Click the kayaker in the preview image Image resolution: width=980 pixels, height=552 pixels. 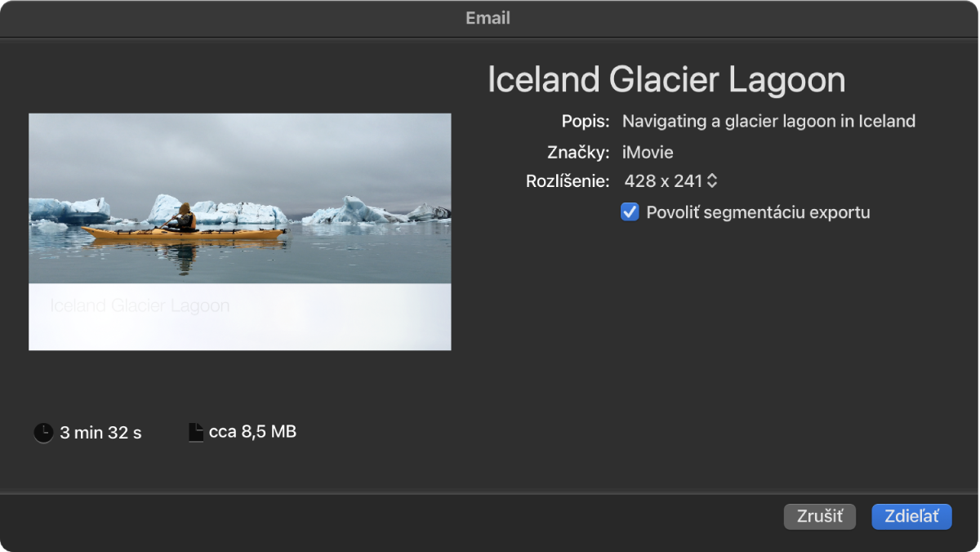185,217
